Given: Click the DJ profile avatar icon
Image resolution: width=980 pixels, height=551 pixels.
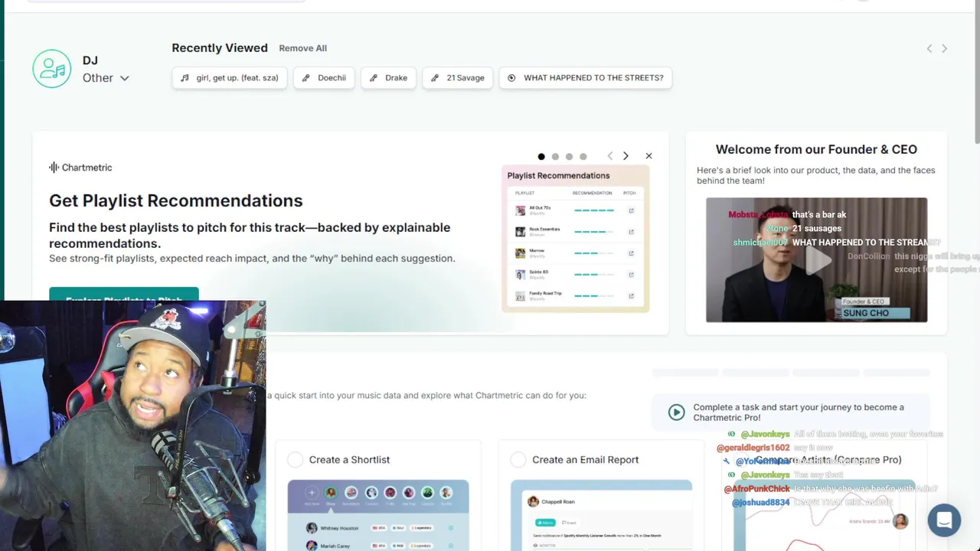Looking at the screenshot, I should point(52,69).
